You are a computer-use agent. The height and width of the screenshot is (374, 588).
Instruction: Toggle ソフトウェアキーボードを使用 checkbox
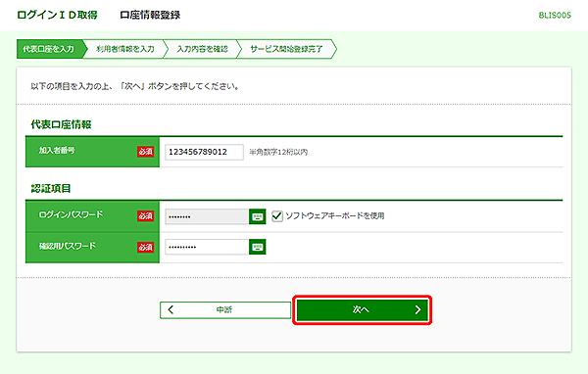tap(277, 215)
